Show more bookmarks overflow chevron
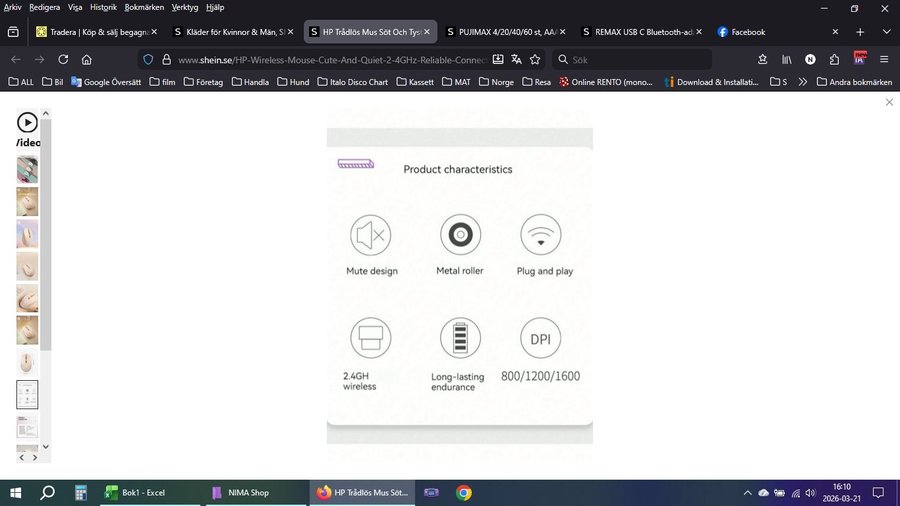Viewport: 900px width, 506px height. (x=803, y=82)
